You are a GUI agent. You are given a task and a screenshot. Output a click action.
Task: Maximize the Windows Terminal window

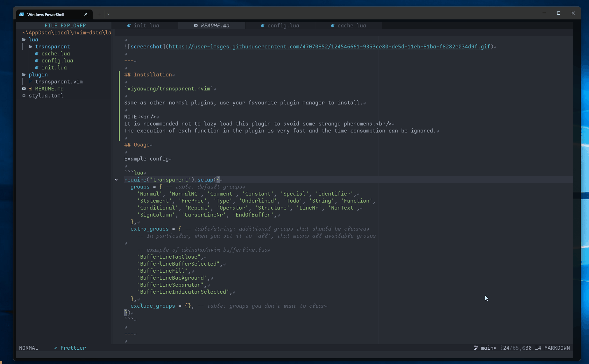[559, 13]
